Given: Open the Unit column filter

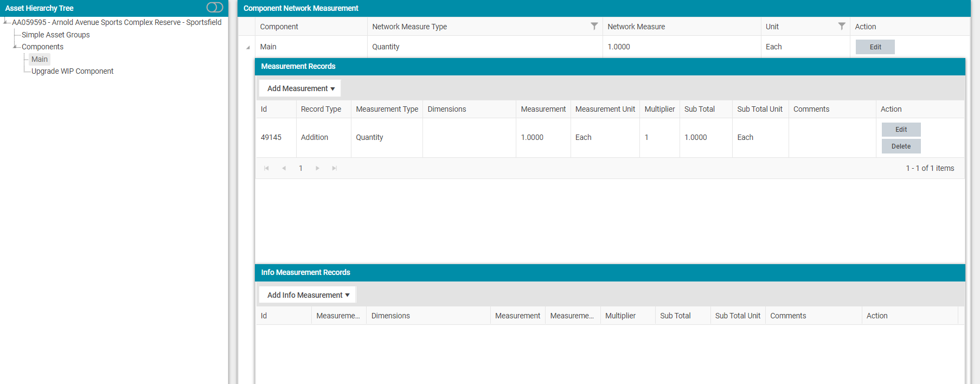Looking at the screenshot, I should click(841, 27).
